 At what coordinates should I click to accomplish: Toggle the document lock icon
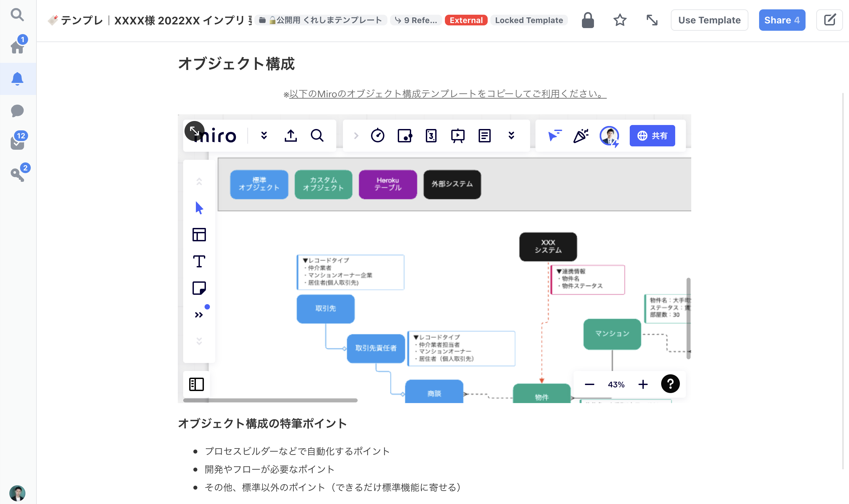point(588,20)
